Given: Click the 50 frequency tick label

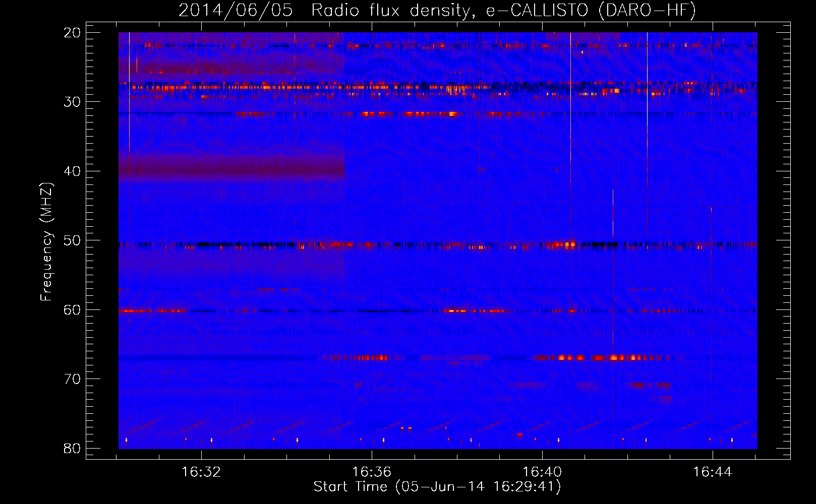Looking at the screenshot, I should tap(72, 240).
